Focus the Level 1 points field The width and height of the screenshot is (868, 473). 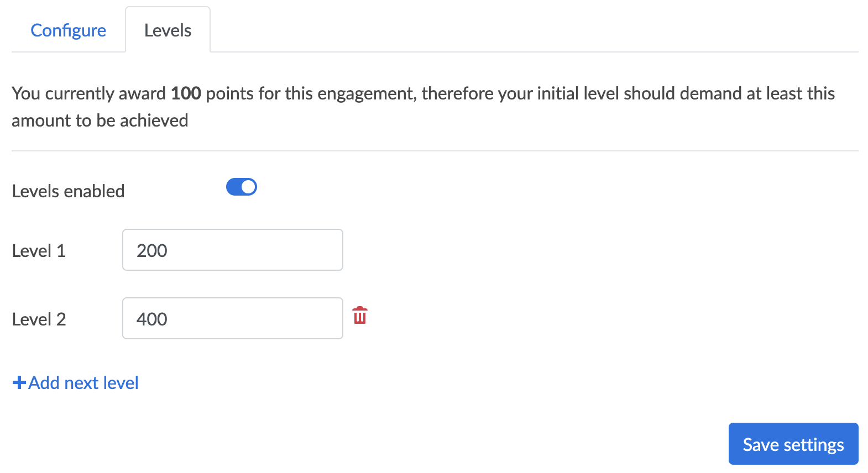pyautogui.click(x=233, y=250)
